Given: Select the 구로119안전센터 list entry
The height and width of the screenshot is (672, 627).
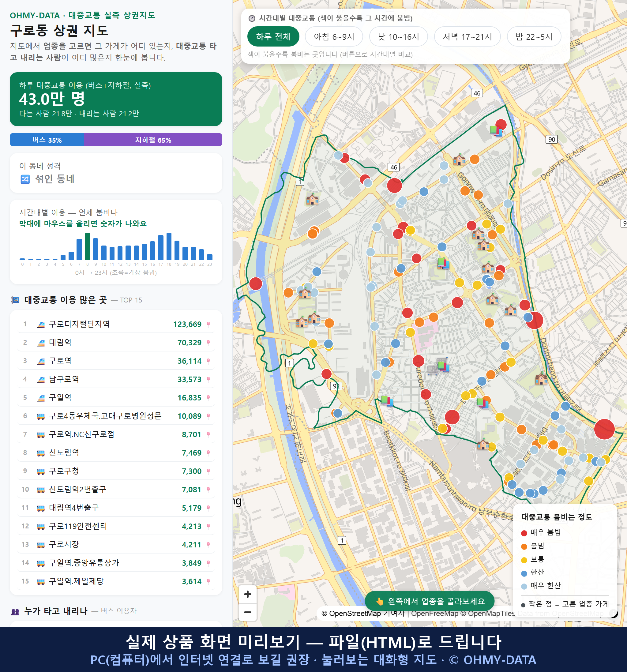Looking at the screenshot, I should click(116, 526).
